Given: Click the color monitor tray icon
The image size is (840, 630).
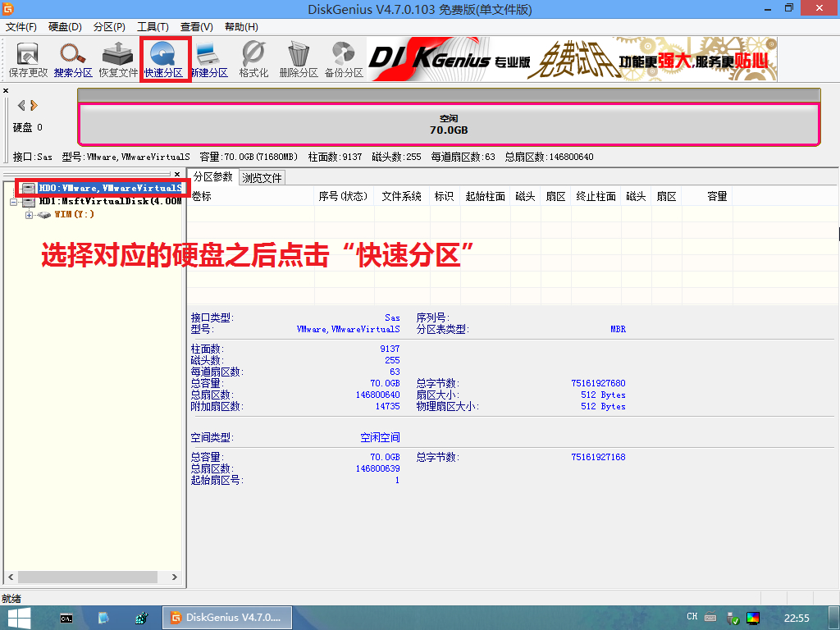Looking at the screenshot, I should point(753,619).
